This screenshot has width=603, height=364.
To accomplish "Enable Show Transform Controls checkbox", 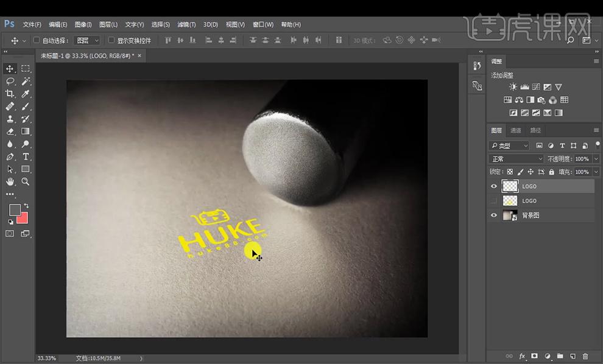I will pos(111,40).
